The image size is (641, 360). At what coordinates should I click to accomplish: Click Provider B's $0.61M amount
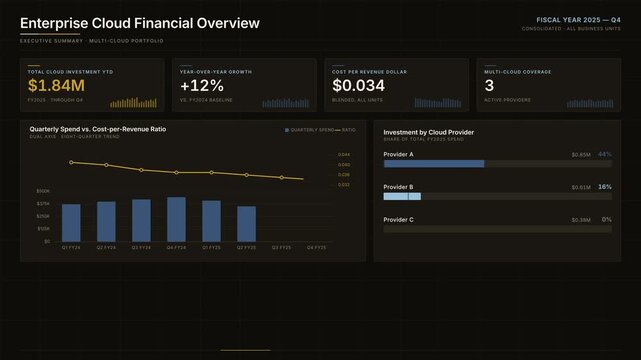click(581, 188)
